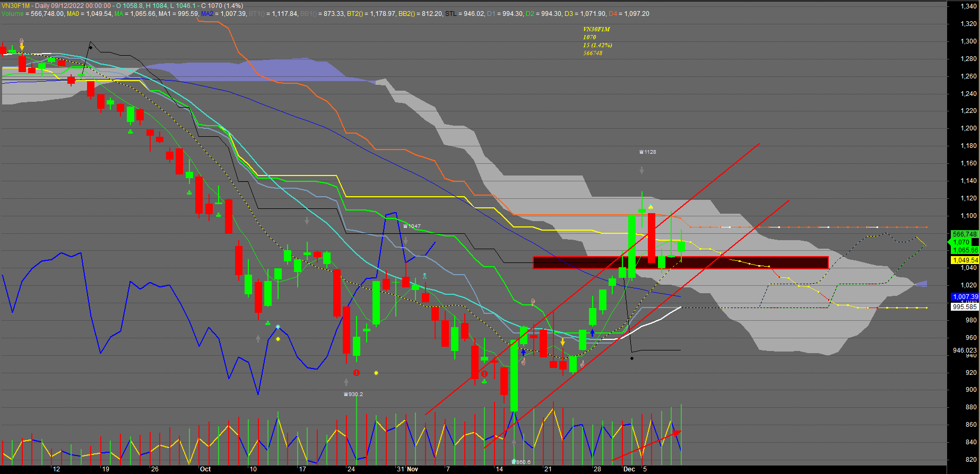Click the yellow '15 (1.42%)' change text
The image size is (980, 474).
pyautogui.click(x=597, y=45)
